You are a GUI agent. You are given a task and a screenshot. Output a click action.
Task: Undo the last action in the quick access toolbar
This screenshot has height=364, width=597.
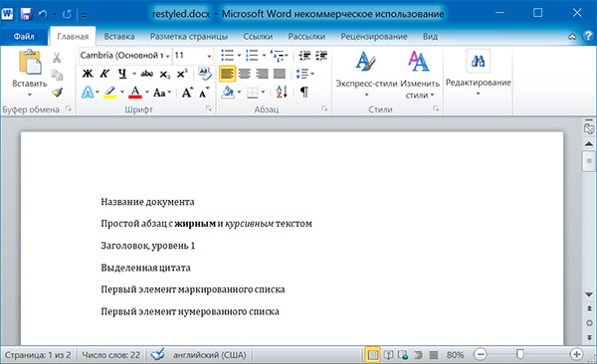[43, 14]
